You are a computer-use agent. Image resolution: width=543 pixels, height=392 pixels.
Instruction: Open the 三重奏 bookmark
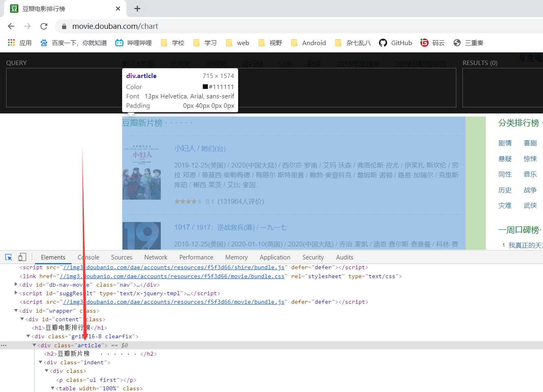click(469, 43)
